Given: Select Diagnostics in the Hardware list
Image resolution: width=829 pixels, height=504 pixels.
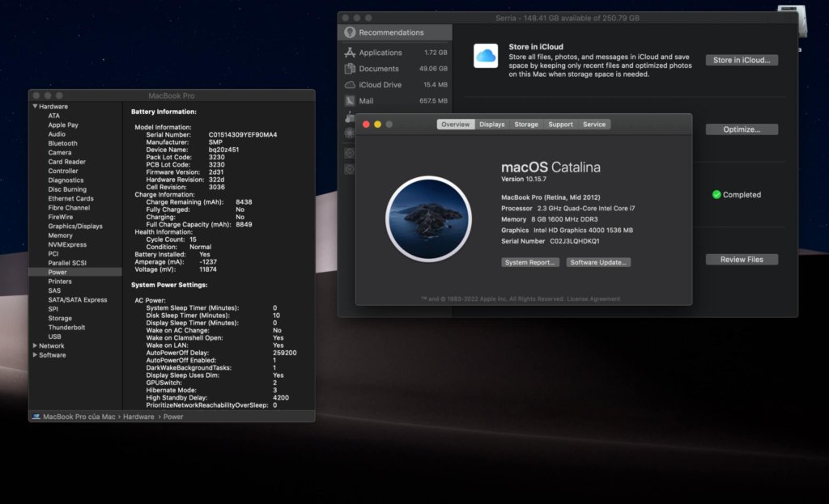Looking at the screenshot, I should [x=66, y=180].
